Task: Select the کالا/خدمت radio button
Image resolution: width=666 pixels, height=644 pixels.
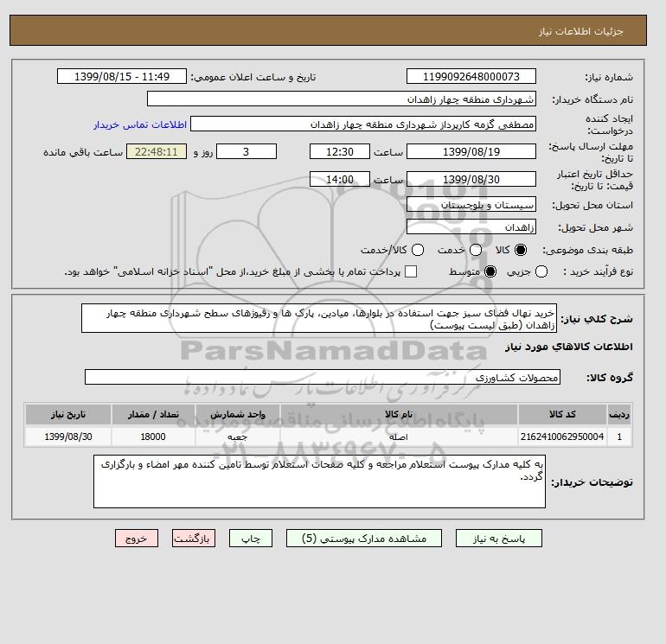Action: tap(418, 250)
